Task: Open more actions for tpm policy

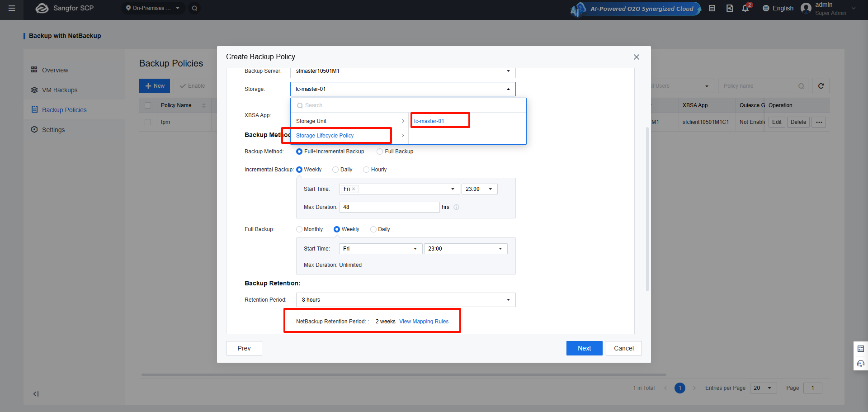Action: coord(819,122)
